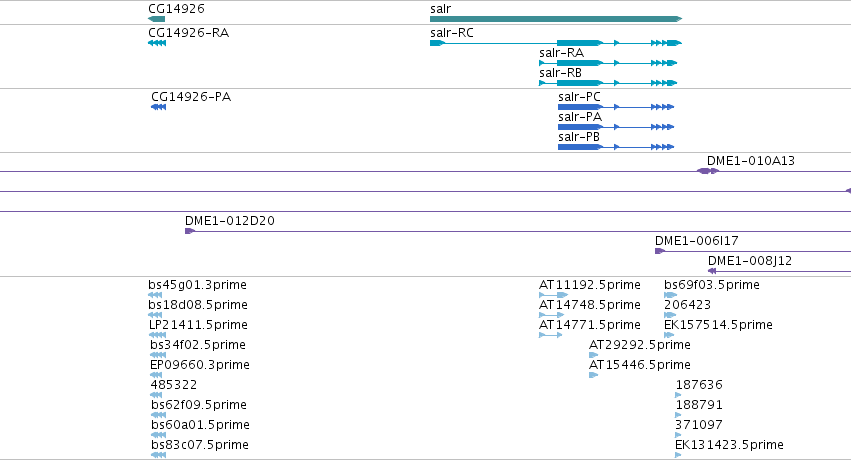Select the LP21411.5prime EST arrows
851x460 pixels.
click(157, 335)
